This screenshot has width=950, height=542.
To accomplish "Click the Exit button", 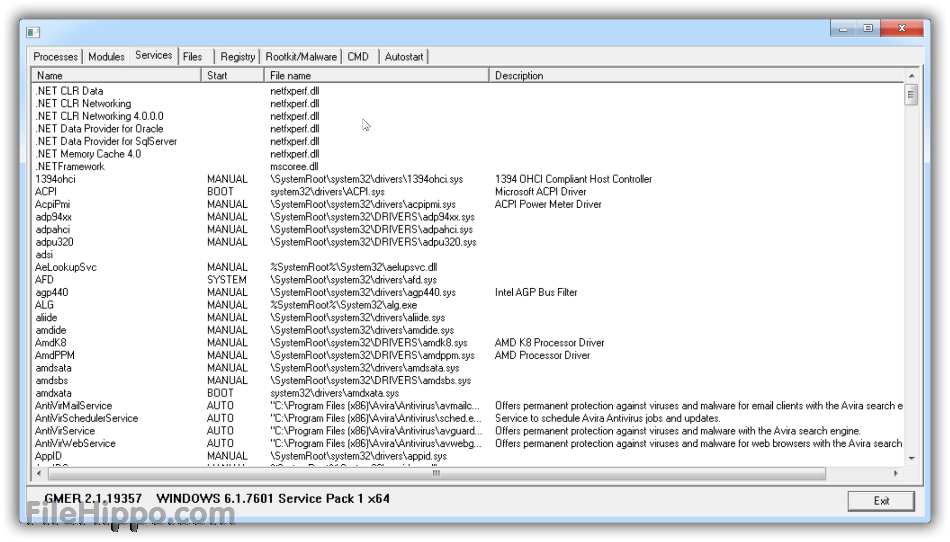I will point(881,501).
